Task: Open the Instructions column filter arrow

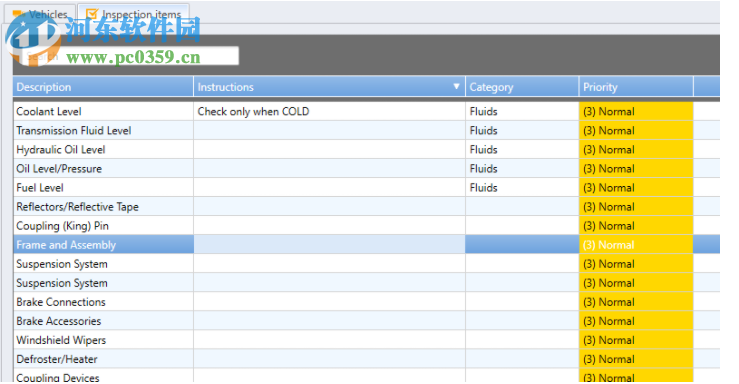Action: click(x=456, y=86)
